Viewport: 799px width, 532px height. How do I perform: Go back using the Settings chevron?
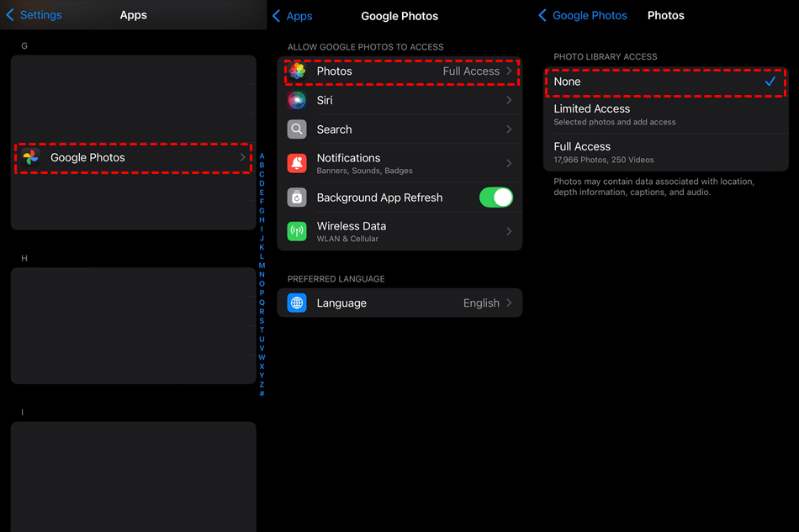coord(10,15)
